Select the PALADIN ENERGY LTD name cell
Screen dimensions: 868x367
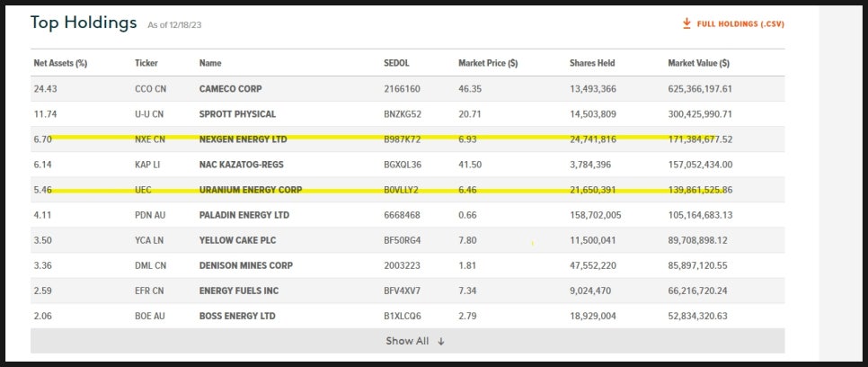(x=244, y=215)
